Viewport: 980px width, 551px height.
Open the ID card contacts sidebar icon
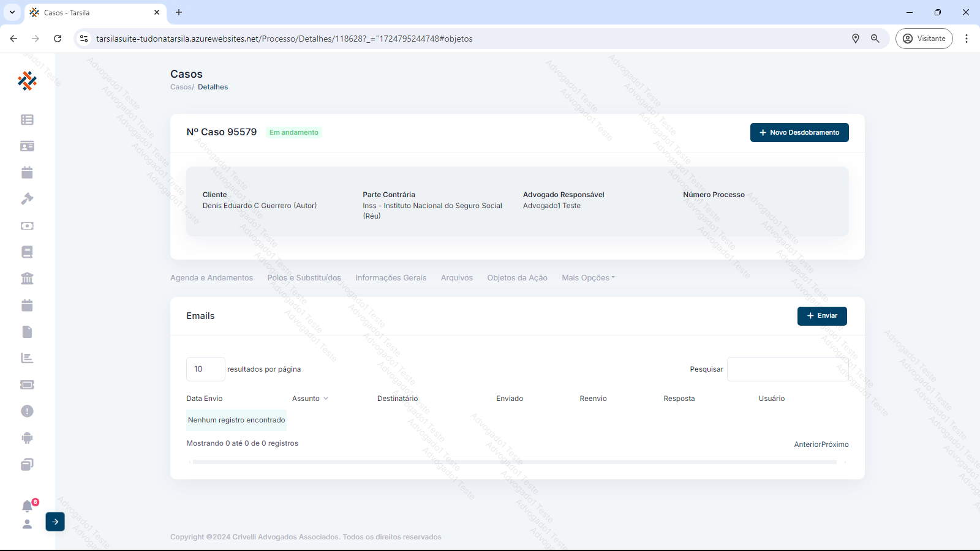pyautogui.click(x=27, y=146)
